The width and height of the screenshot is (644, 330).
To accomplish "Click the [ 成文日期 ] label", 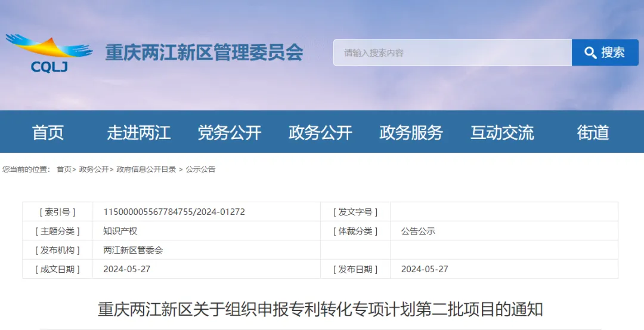I will pos(57,269).
